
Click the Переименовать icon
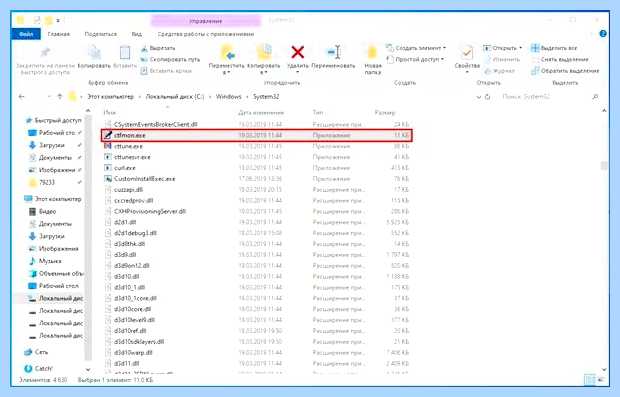[334, 52]
